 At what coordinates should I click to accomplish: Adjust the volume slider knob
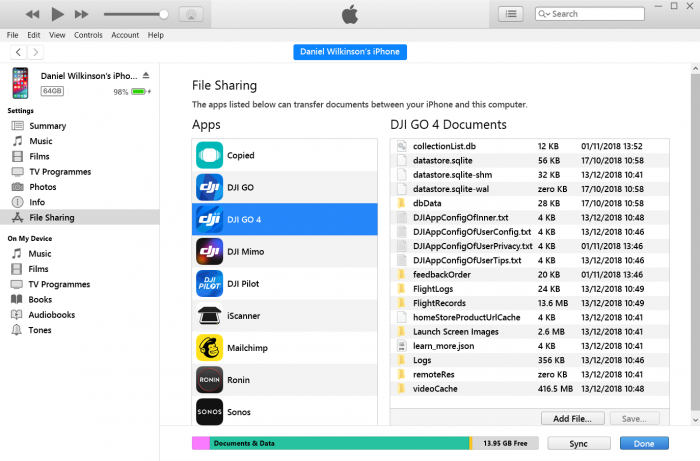pyautogui.click(x=164, y=14)
